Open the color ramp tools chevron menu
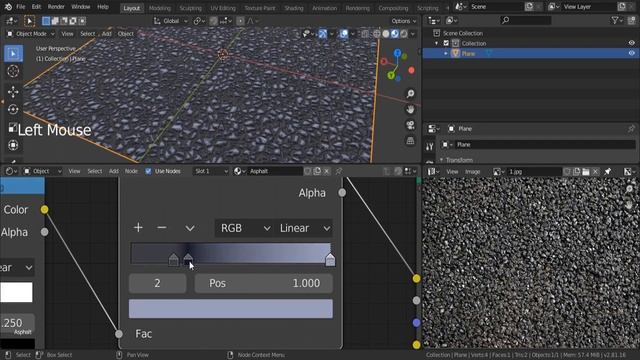The image size is (640, 360). coord(190,228)
